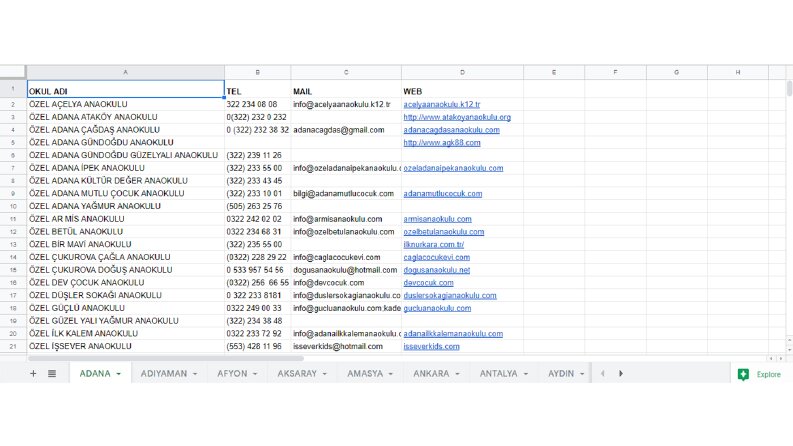Open the AMASYA sheet tab
The width and height of the screenshot is (793, 446).
click(365, 374)
